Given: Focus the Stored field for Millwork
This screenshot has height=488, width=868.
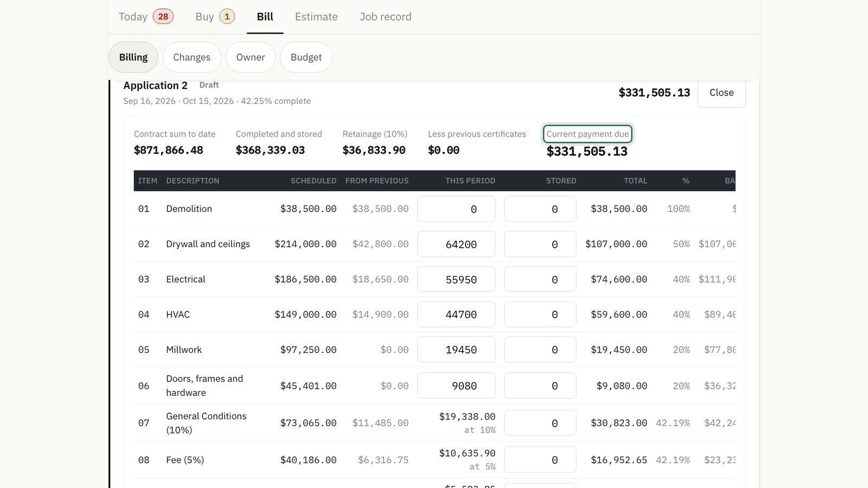Looking at the screenshot, I should [x=540, y=350].
